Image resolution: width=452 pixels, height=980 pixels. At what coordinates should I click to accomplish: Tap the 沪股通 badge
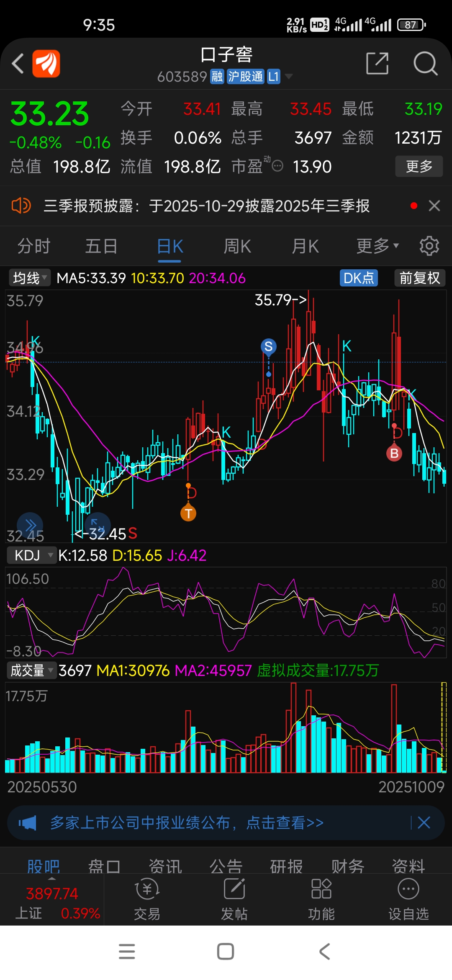click(246, 77)
